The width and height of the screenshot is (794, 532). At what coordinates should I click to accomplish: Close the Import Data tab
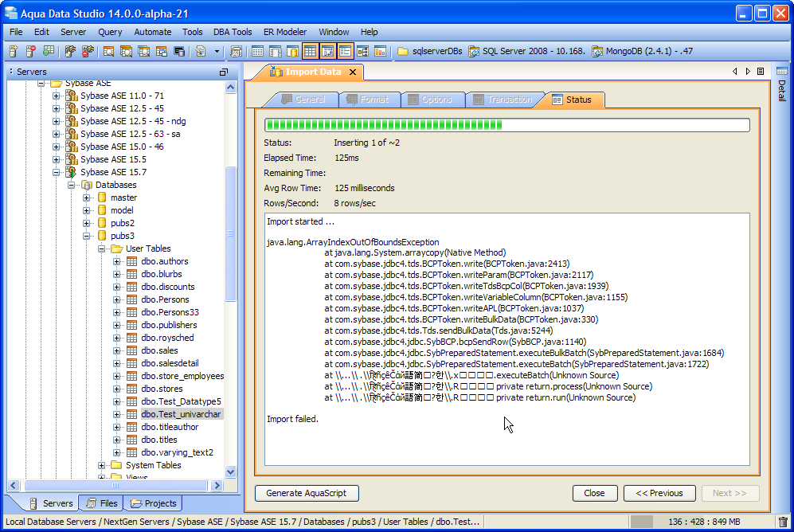pyautogui.click(x=353, y=72)
